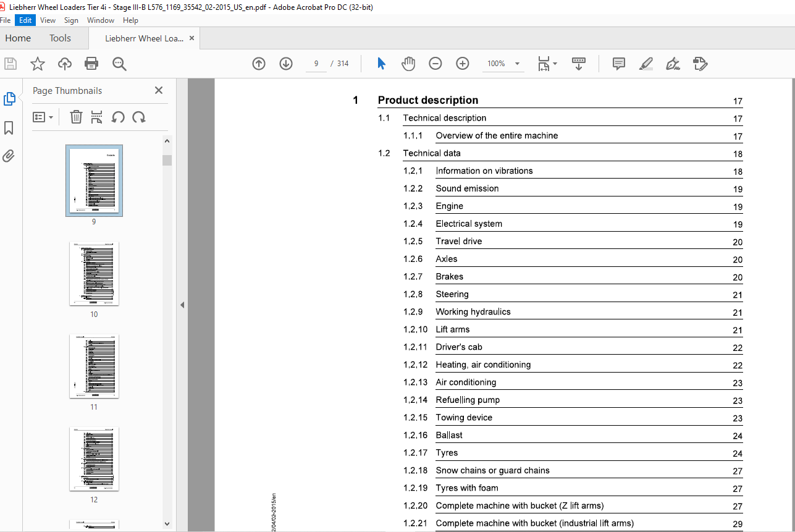Click 'Driver's cab' contents entry

(459, 347)
